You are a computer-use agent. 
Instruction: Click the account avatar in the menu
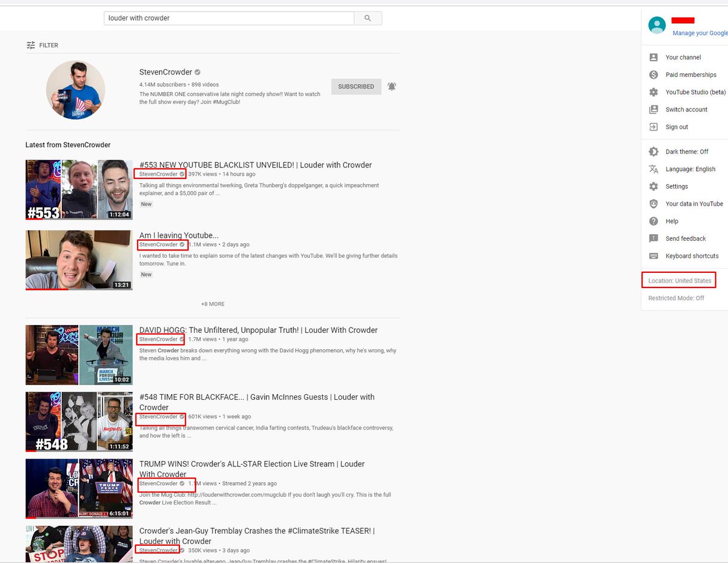(657, 25)
